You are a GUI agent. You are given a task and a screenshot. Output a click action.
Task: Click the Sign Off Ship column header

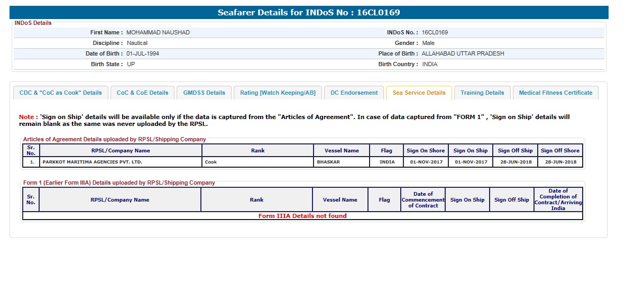515,151
